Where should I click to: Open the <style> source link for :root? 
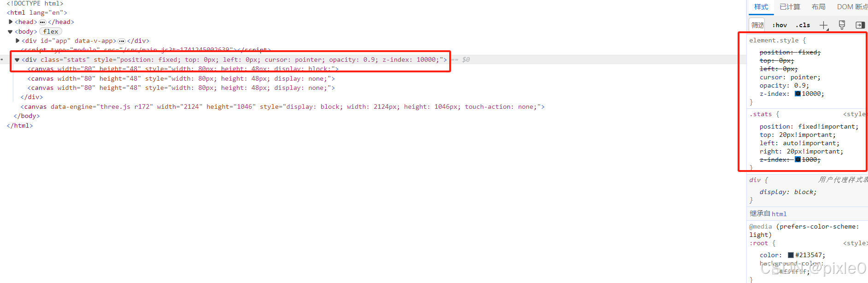pos(855,243)
